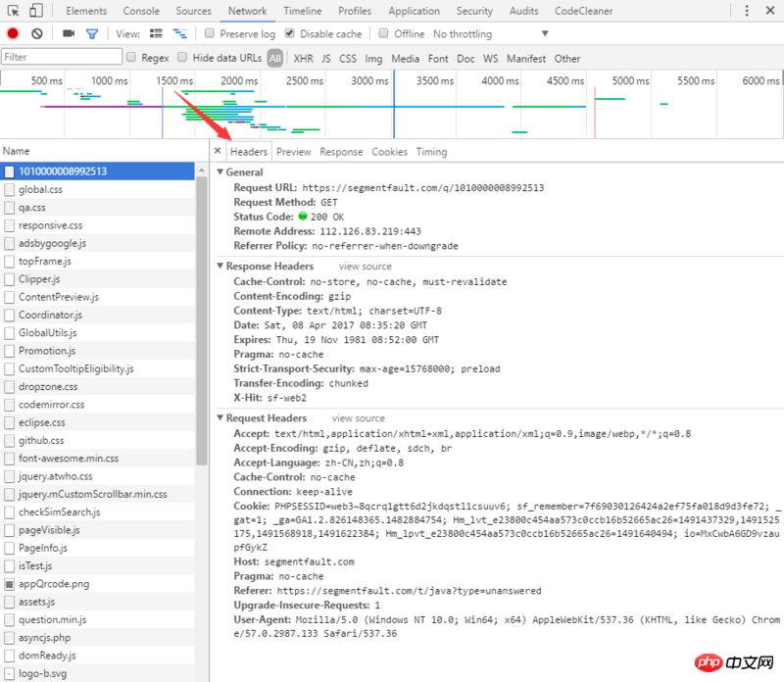784x682 pixels.
Task: Click the inspect element picker icon
Action: (x=12, y=11)
